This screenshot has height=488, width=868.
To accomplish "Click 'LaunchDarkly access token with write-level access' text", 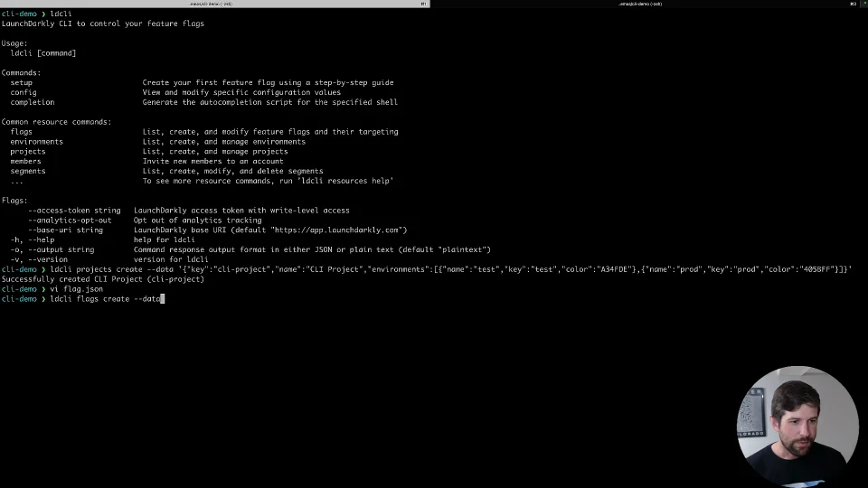I will (x=241, y=211).
